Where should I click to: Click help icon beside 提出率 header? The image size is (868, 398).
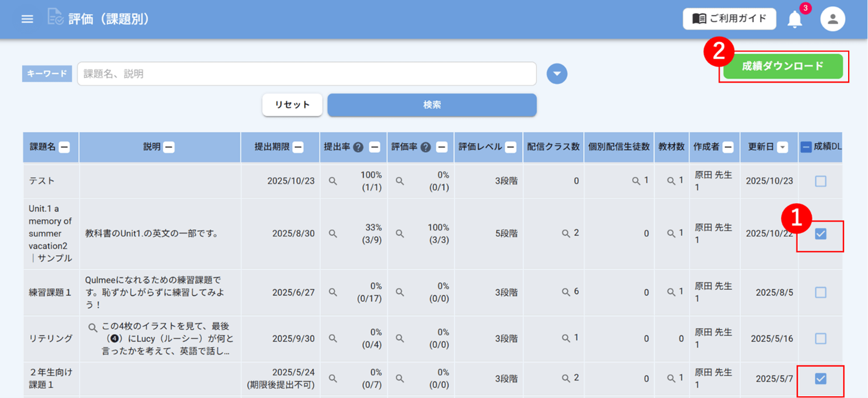pyautogui.click(x=358, y=147)
